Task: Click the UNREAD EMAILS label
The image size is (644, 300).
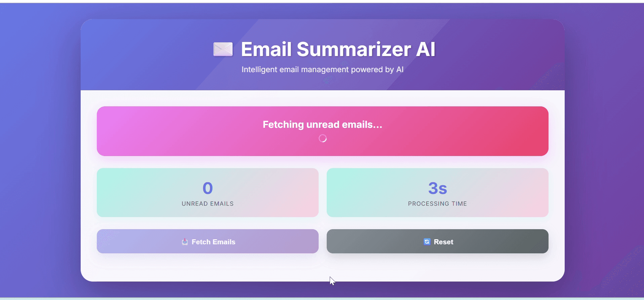Action: pyautogui.click(x=207, y=203)
